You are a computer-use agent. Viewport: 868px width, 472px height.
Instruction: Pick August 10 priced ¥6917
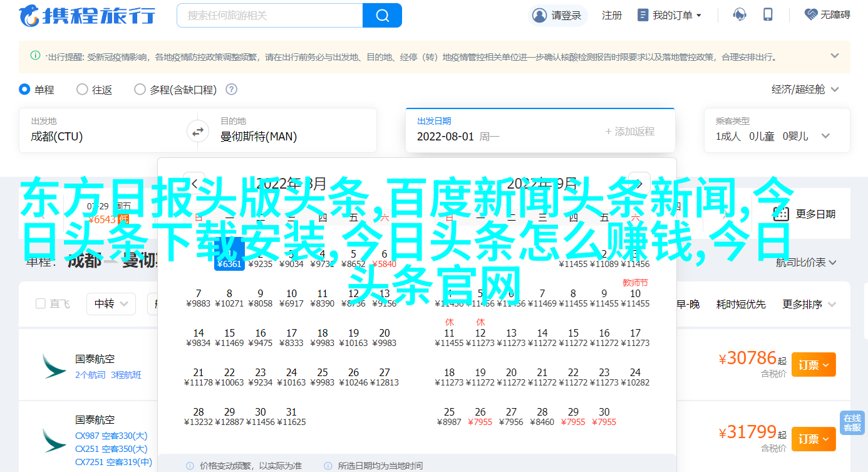pyautogui.click(x=291, y=298)
